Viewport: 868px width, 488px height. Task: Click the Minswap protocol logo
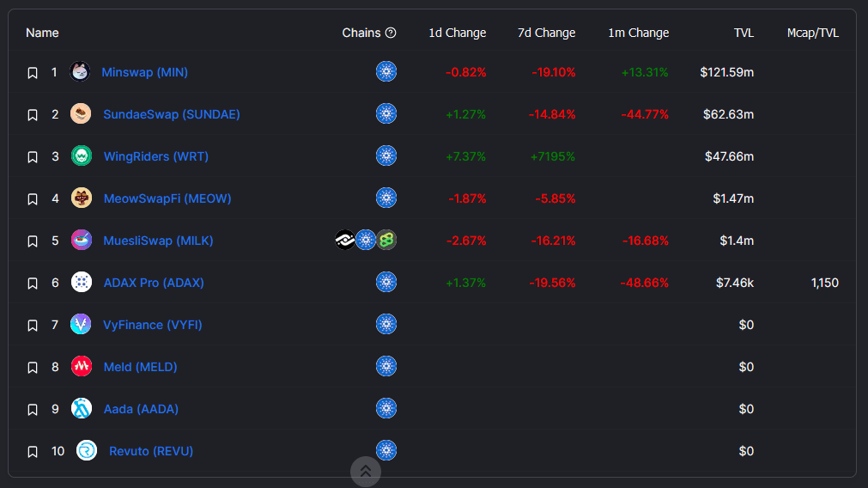click(x=80, y=71)
